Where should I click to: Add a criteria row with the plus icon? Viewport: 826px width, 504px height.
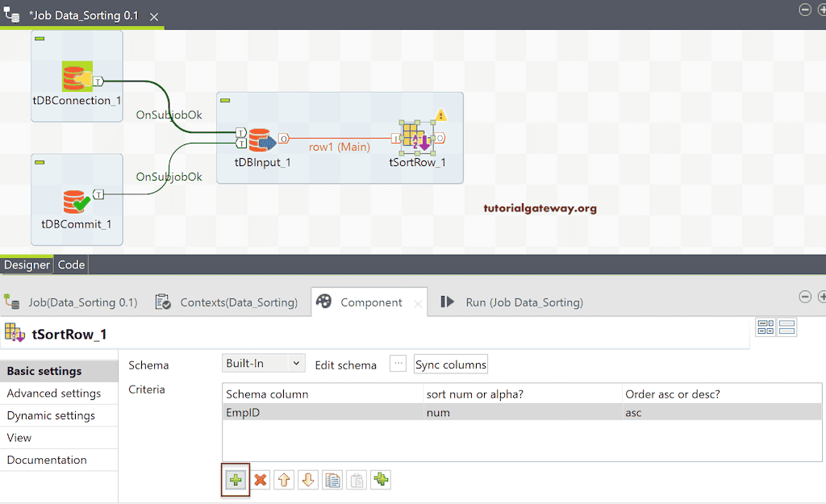[x=235, y=479]
